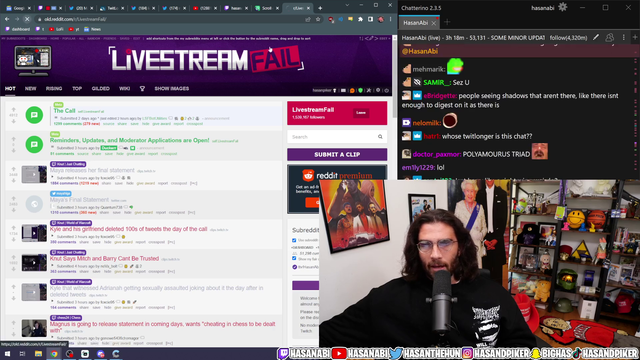Open Windows Start menu

pos(7,354)
